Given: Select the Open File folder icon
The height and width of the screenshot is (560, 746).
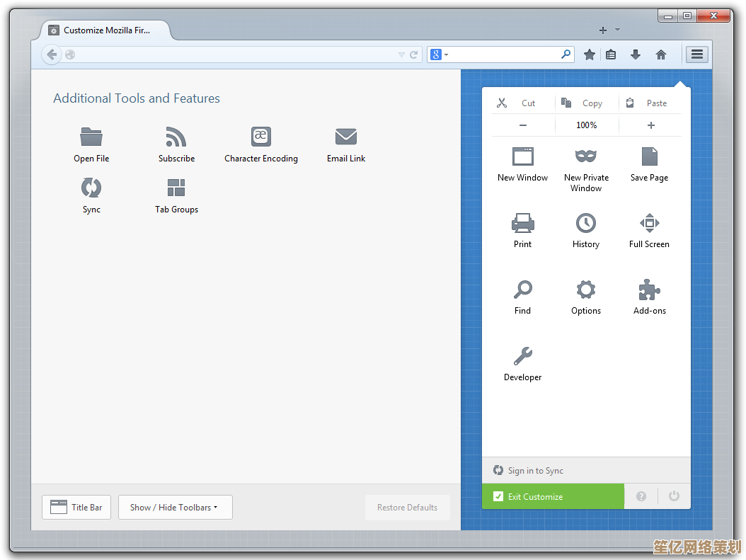Looking at the screenshot, I should coord(91,137).
